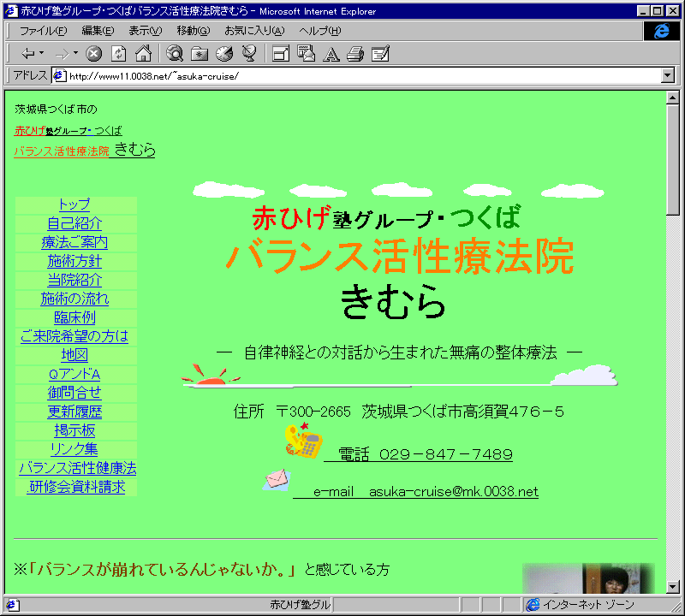The height and width of the screenshot is (616, 685).
Task: Open the 編集(E) menu
Action: [98, 31]
